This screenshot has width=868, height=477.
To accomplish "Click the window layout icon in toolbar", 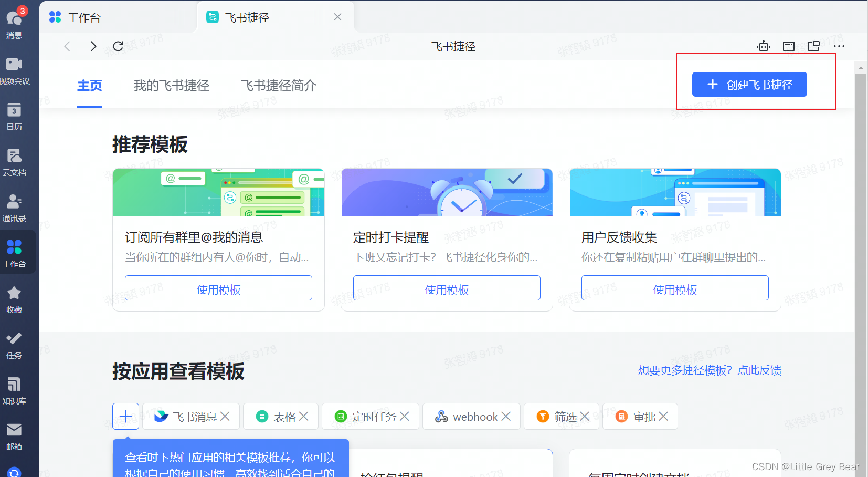I will pos(788,46).
